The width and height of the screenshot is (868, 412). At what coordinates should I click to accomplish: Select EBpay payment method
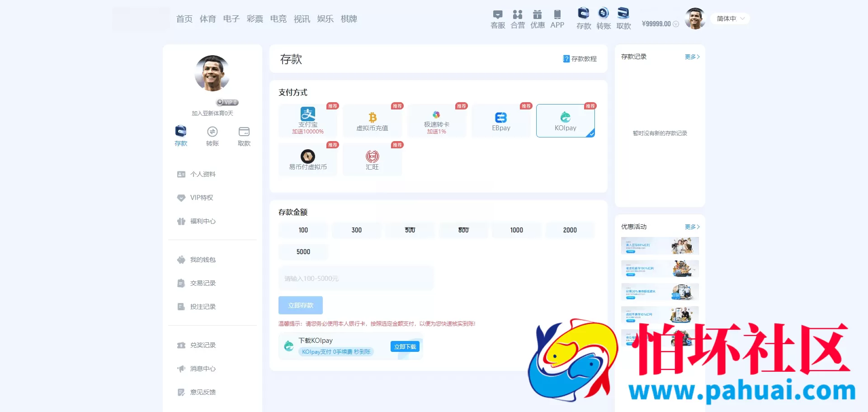click(501, 121)
